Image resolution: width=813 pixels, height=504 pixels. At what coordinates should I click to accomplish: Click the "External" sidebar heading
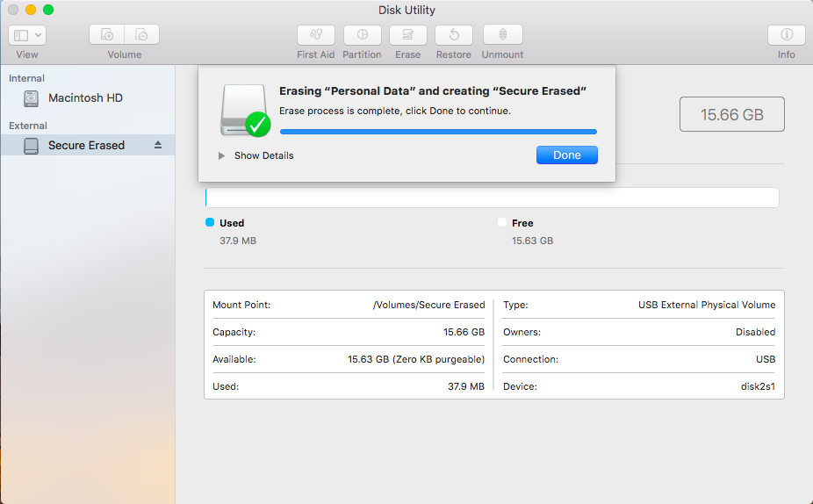point(28,126)
